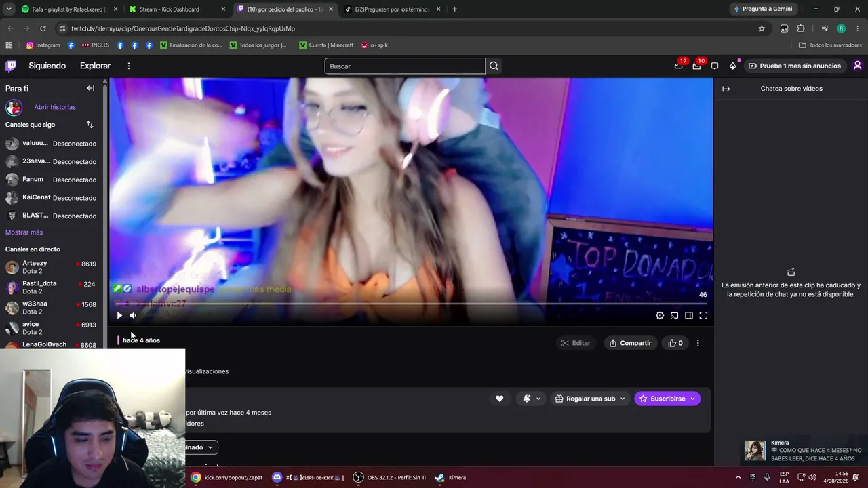Screen dimensions: 868x488
Task: Open the Chrome apps grid icon
Action: pos(9,45)
